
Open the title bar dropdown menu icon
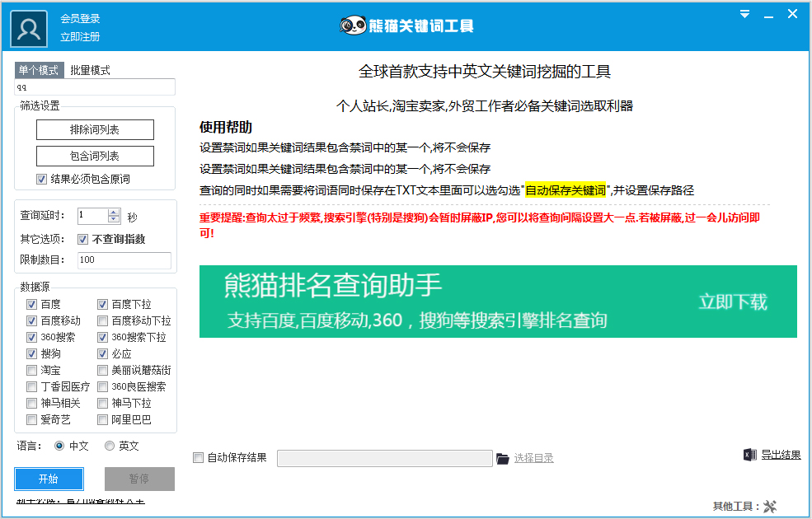coord(744,14)
